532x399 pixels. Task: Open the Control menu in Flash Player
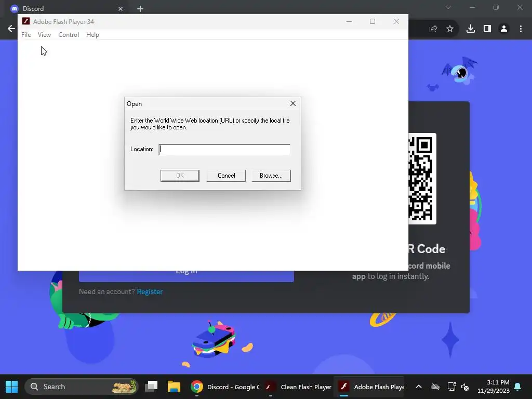(x=69, y=35)
